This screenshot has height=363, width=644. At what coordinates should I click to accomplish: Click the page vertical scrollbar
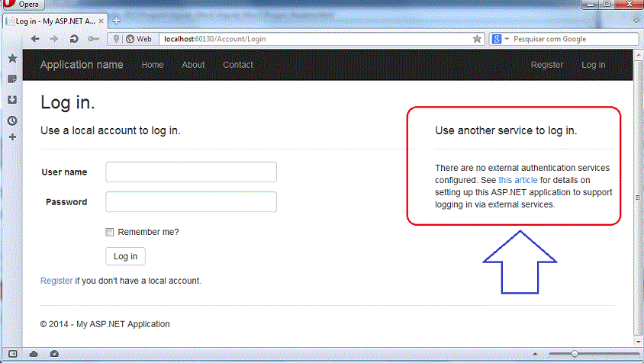638,198
